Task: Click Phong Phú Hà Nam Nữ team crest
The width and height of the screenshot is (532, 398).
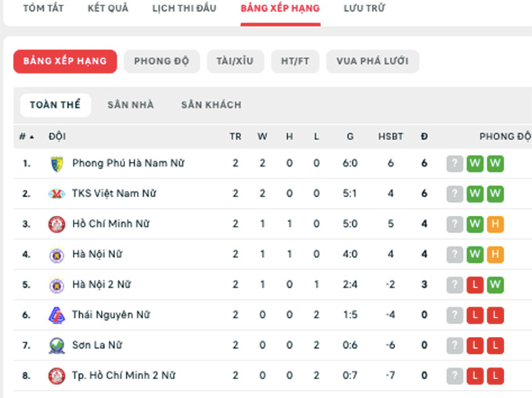Action: tap(56, 163)
